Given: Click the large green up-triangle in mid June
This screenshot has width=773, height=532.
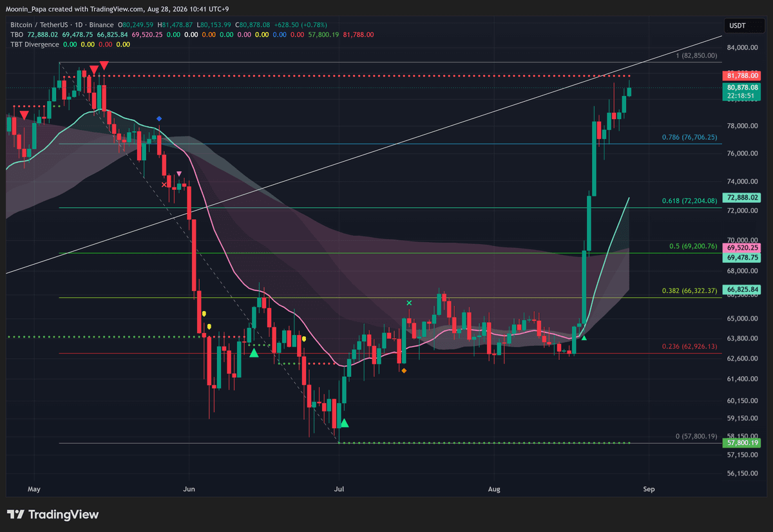Looking at the screenshot, I should click(254, 353).
